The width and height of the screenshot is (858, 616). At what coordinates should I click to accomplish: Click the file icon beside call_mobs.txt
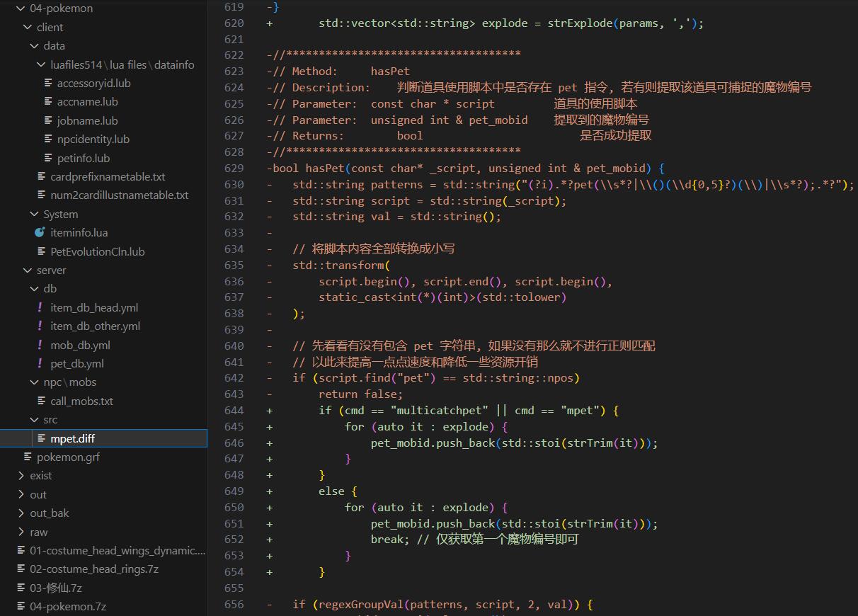[x=42, y=401]
